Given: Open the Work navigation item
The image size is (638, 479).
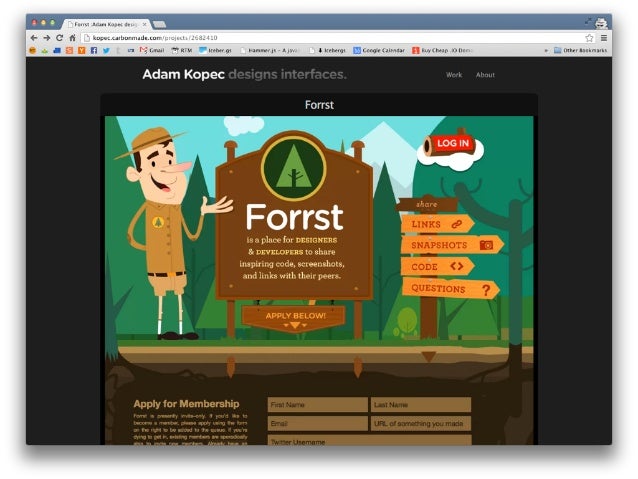Looking at the screenshot, I should click(x=454, y=75).
